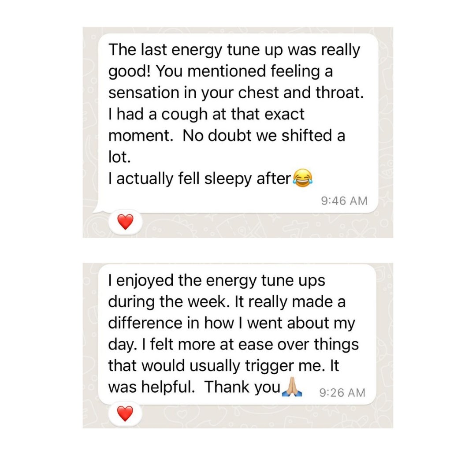The image size is (476, 476).
Task: Click the line 'difference in how I went about my'
Action: click(x=231, y=323)
